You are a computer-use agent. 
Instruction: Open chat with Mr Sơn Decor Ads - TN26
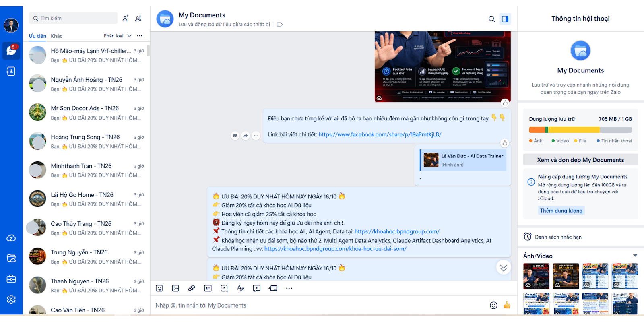click(87, 112)
